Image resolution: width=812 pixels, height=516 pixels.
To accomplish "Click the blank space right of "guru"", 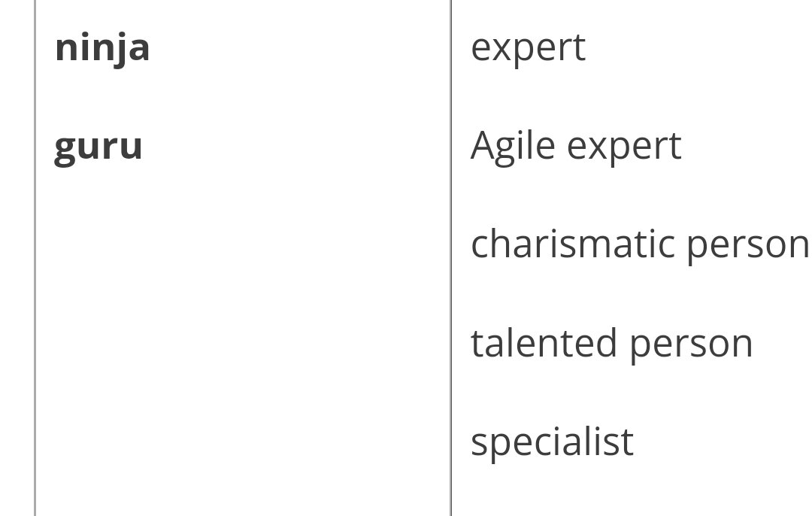I will 301,146.
